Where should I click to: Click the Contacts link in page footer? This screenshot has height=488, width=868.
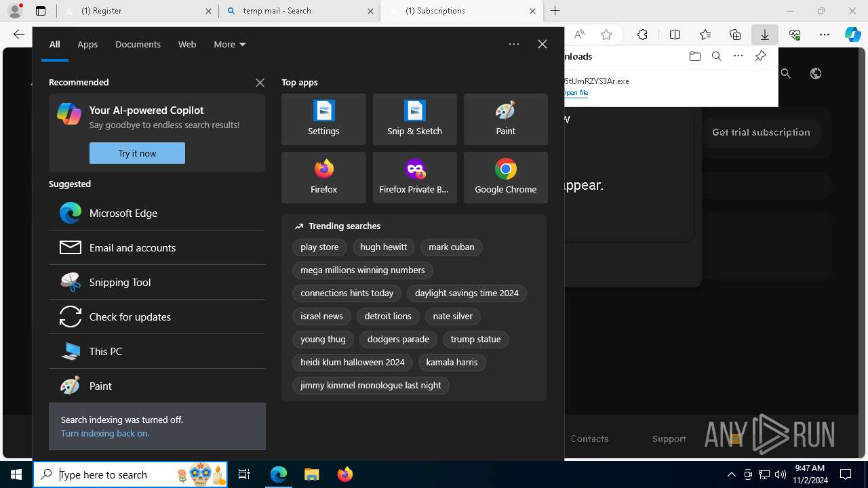coord(589,439)
